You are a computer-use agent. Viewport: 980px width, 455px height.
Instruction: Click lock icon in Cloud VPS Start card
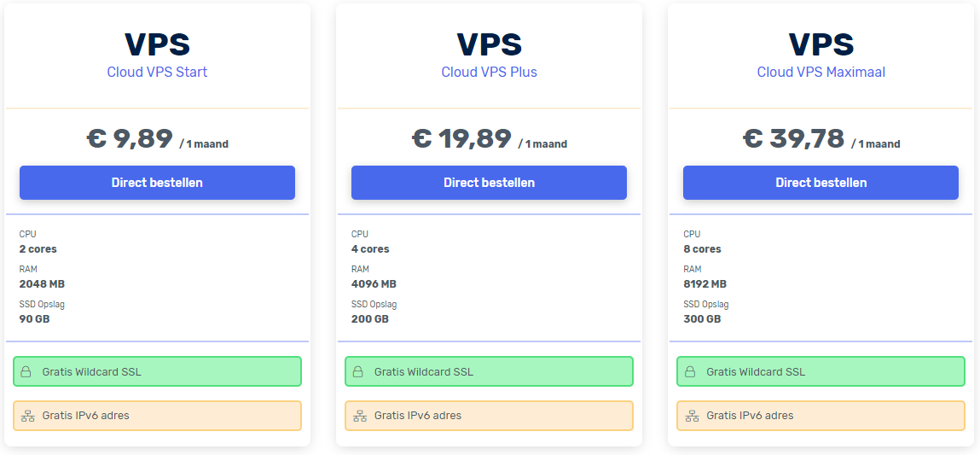pos(26,372)
